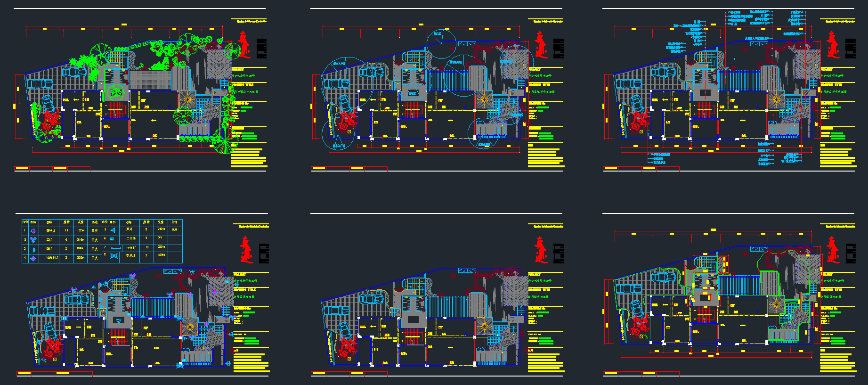
Task: Click the dotted rectangular lawn in the planting plan
Action: point(150,79)
